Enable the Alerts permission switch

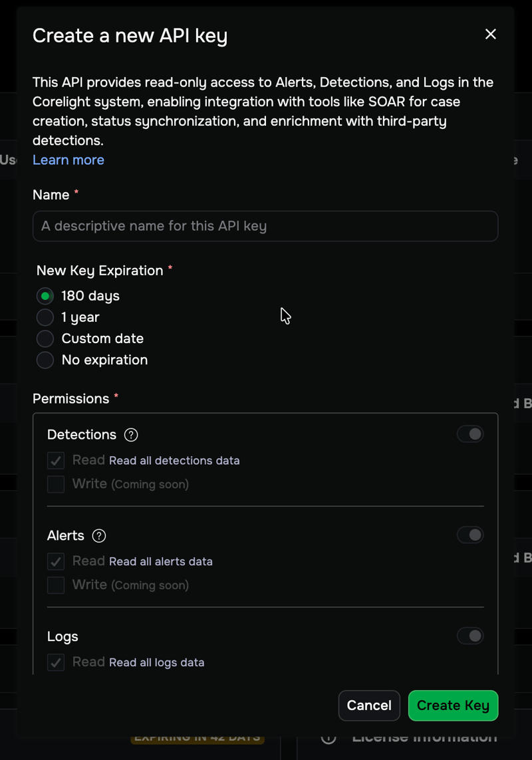(470, 535)
